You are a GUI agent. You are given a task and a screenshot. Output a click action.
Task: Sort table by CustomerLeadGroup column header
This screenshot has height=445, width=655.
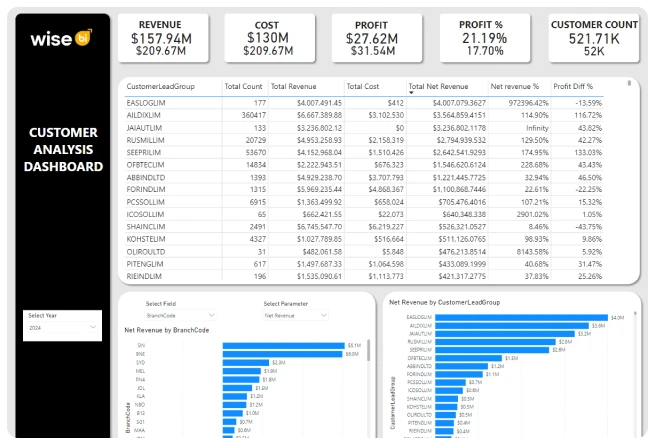(161, 87)
